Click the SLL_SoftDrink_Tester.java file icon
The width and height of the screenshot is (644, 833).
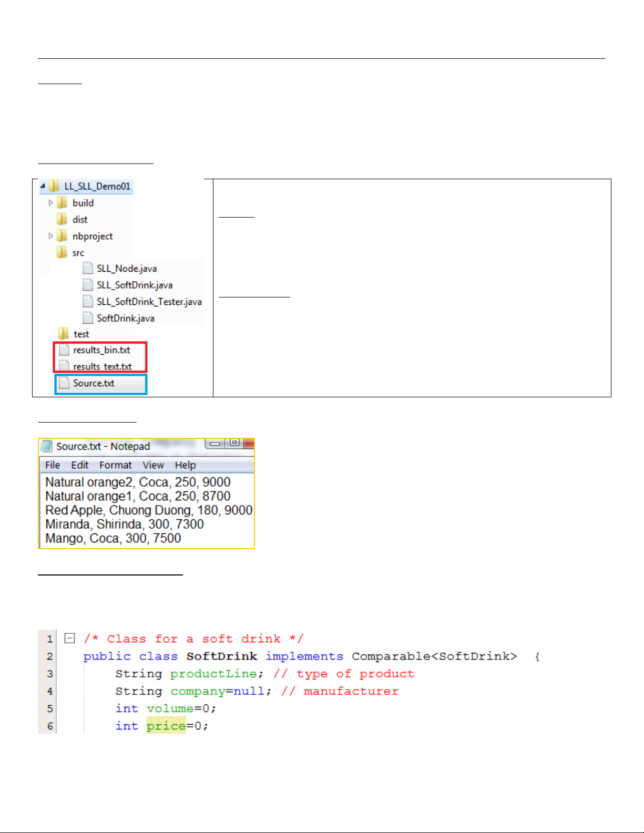[x=88, y=302]
